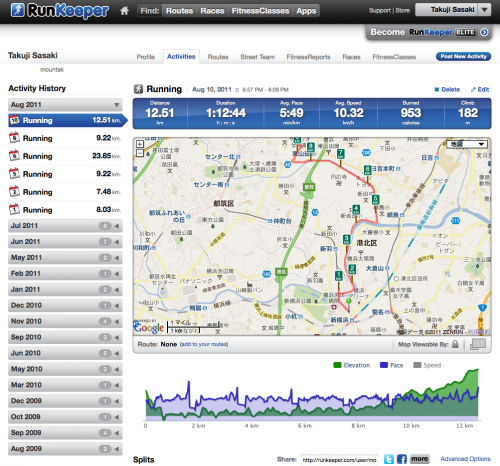
Task: Delete this running activity
Action: point(447,90)
